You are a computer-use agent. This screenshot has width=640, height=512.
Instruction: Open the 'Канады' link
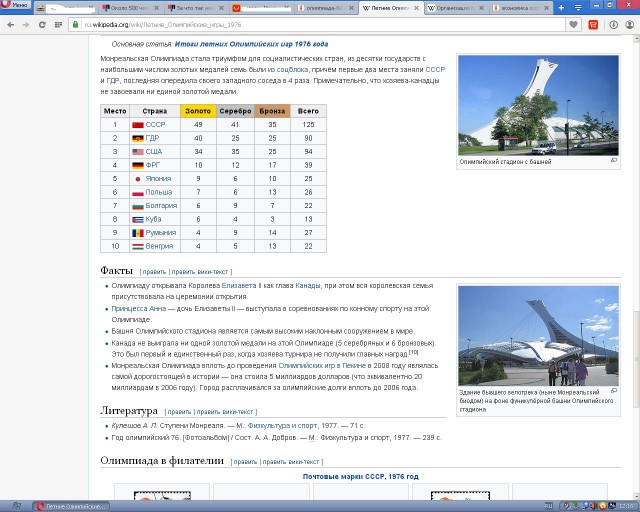pyautogui.click(x=308, y=286)
